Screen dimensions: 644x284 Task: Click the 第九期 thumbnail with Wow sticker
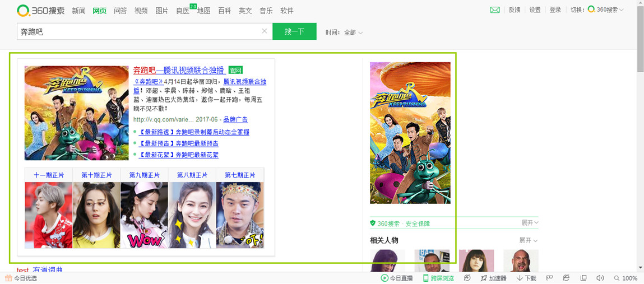pyautogui.click(x=144, y=216)
